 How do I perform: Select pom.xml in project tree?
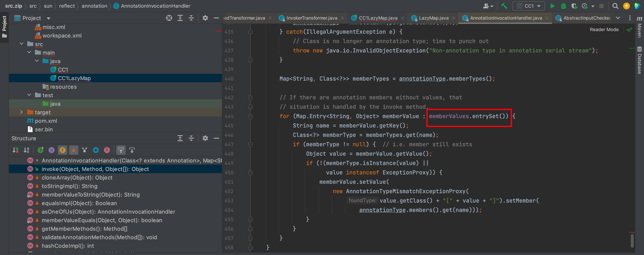[x=46, y=120]
